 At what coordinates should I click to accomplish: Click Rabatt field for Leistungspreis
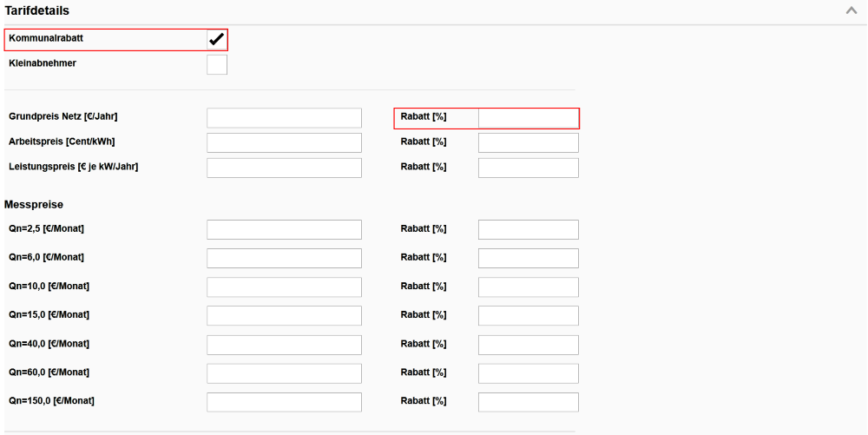(x=528, y=168)
